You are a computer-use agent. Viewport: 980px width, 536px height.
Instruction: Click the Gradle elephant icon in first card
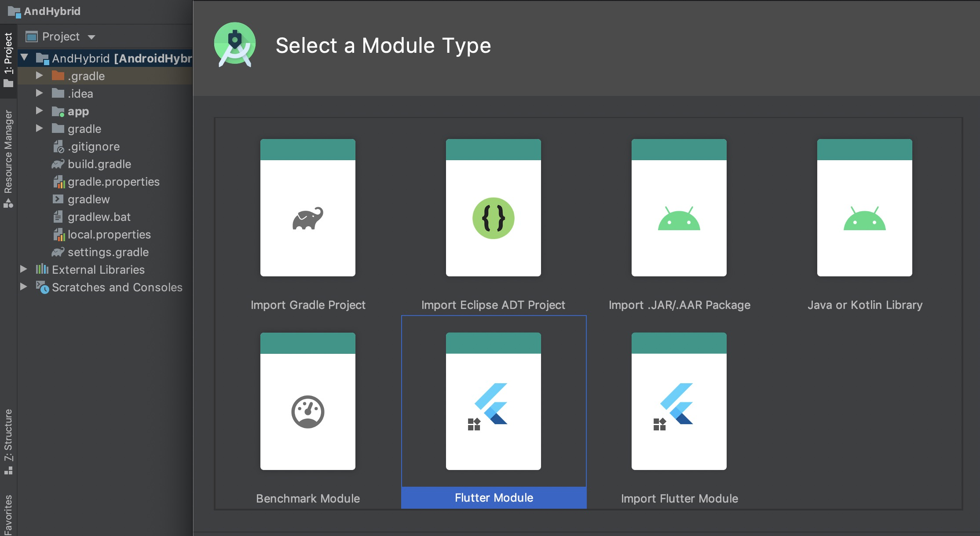pos(308,218)
